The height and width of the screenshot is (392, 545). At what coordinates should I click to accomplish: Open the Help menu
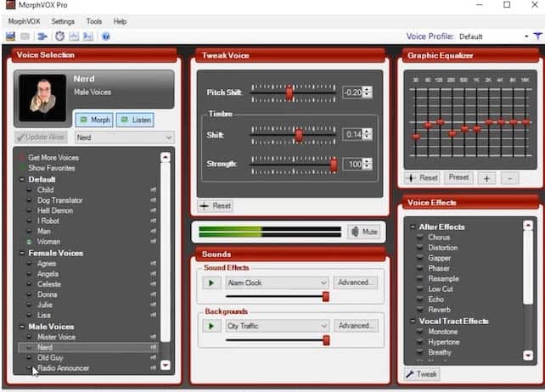pos(120,21)
